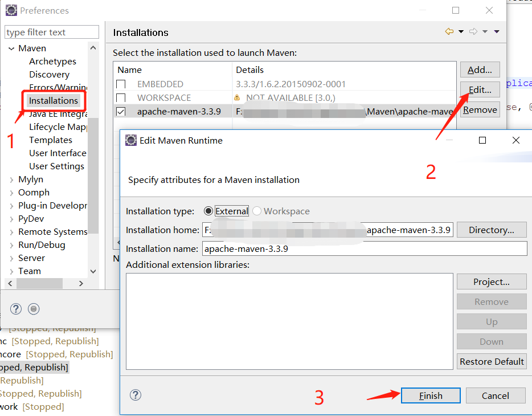Select Lifecycle Mappings under Maven

58,127
